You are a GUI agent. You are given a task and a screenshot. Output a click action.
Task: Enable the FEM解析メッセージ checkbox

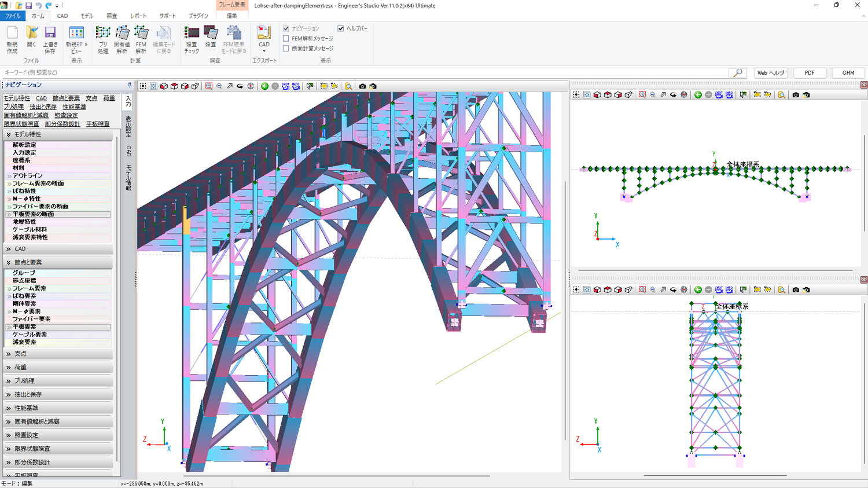[286, 39]
